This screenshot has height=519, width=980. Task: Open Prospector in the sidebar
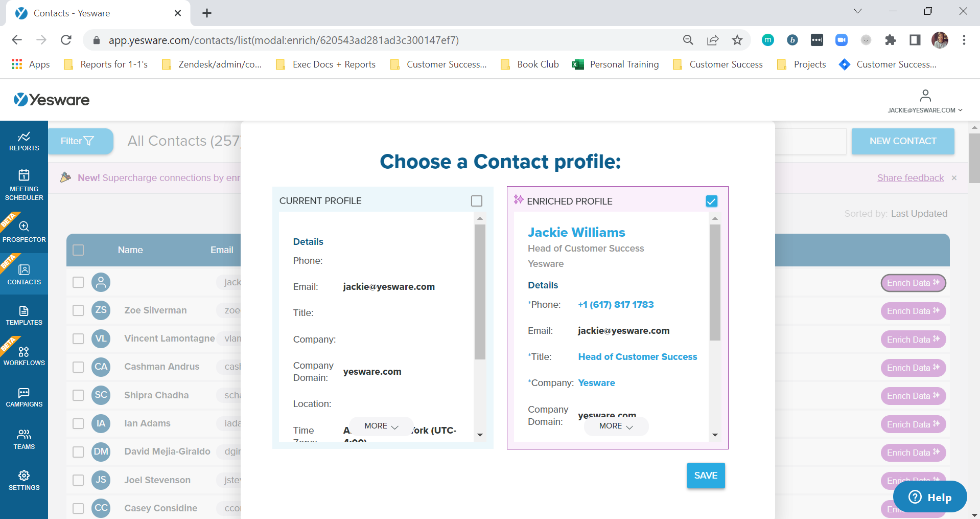(24, 231)
